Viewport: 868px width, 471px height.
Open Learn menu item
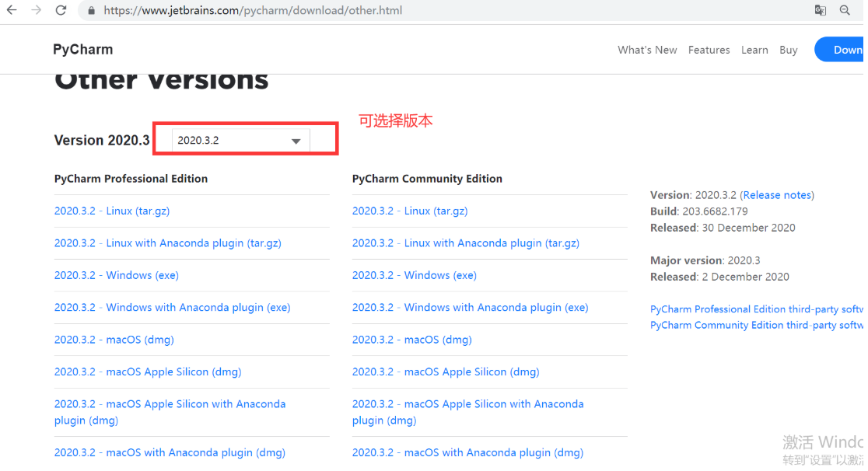coord(754,50)
